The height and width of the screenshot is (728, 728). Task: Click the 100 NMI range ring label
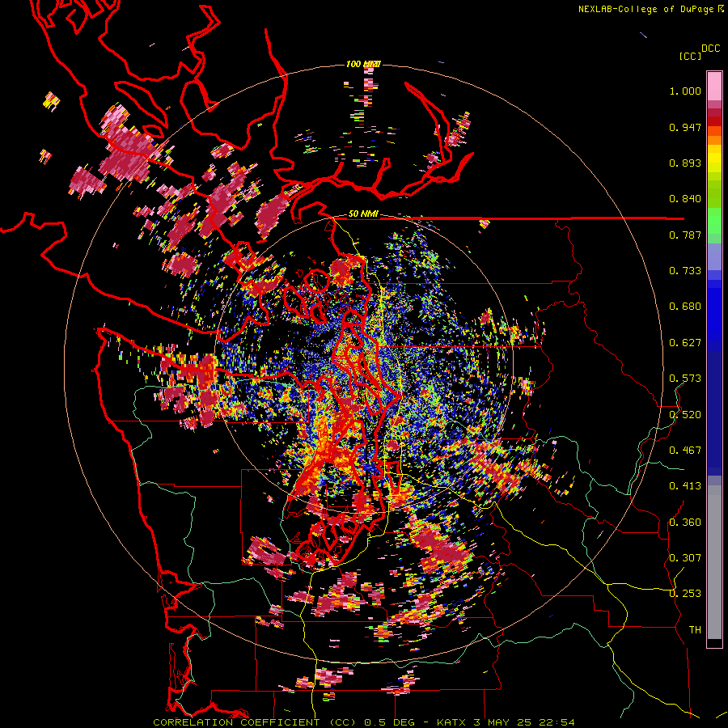(x=363, y=64)
